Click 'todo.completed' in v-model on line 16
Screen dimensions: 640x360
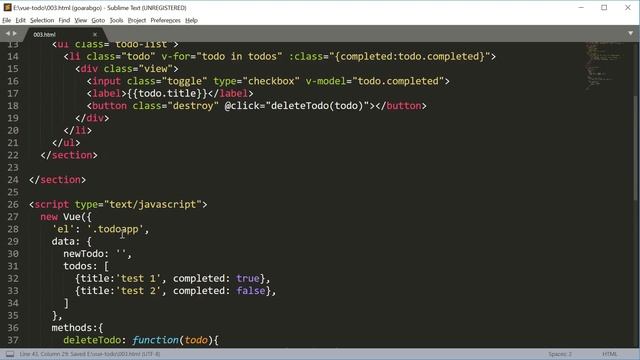coord(398,81)
